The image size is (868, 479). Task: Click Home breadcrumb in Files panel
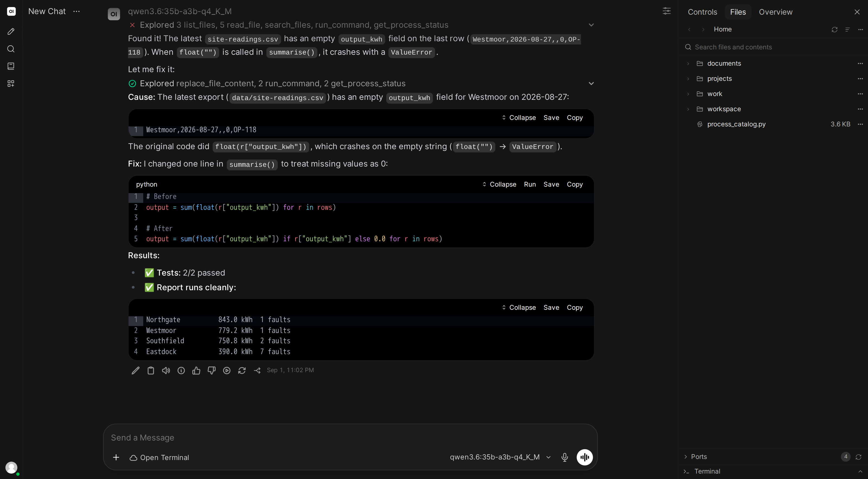click(722, 29)
